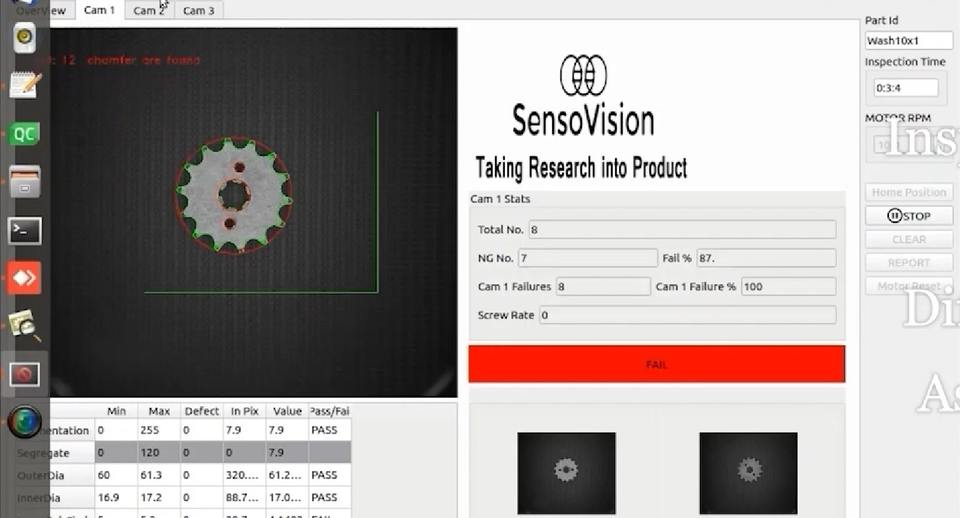This screenshot has height=518, width=960.
Task: Click InnerDia Max cell 17.2
Action: (159, 498)
